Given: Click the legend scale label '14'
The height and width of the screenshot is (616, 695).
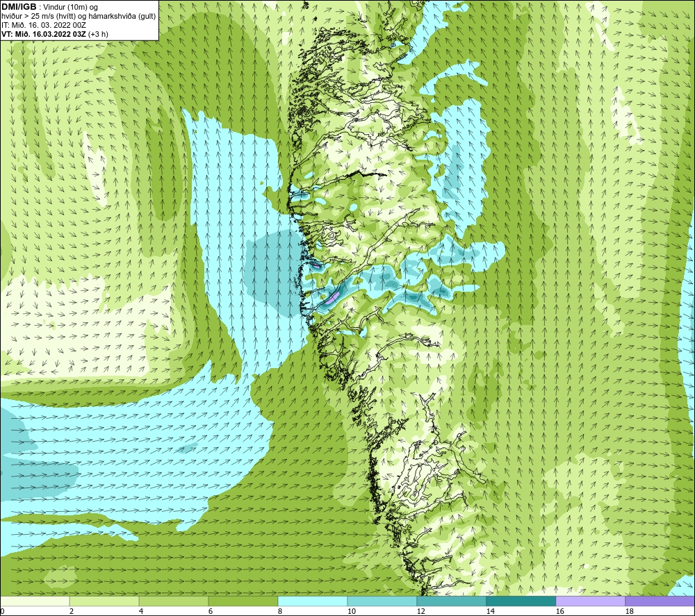Looking at the screenshot, I should pos(490,612).
